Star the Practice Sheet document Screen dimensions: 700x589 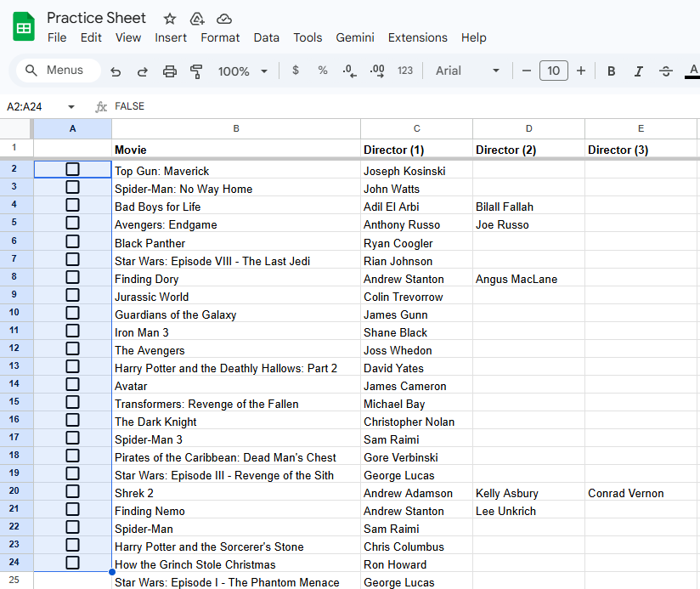[x=170, y=19]
